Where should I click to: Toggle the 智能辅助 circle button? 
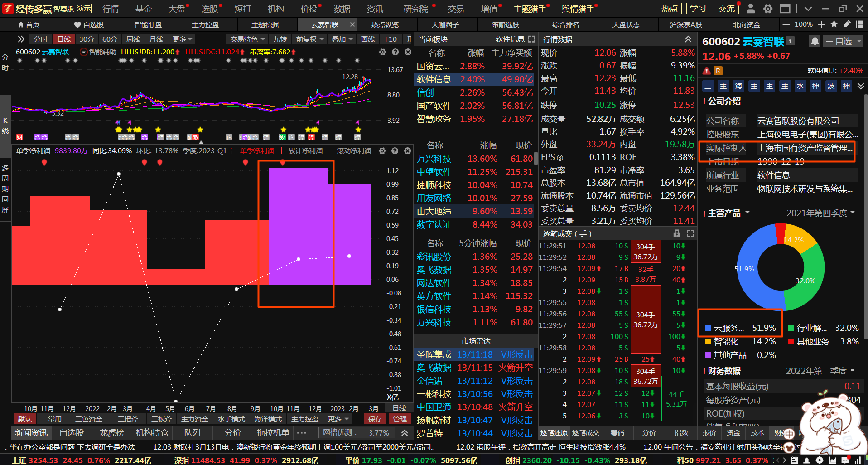83,52
